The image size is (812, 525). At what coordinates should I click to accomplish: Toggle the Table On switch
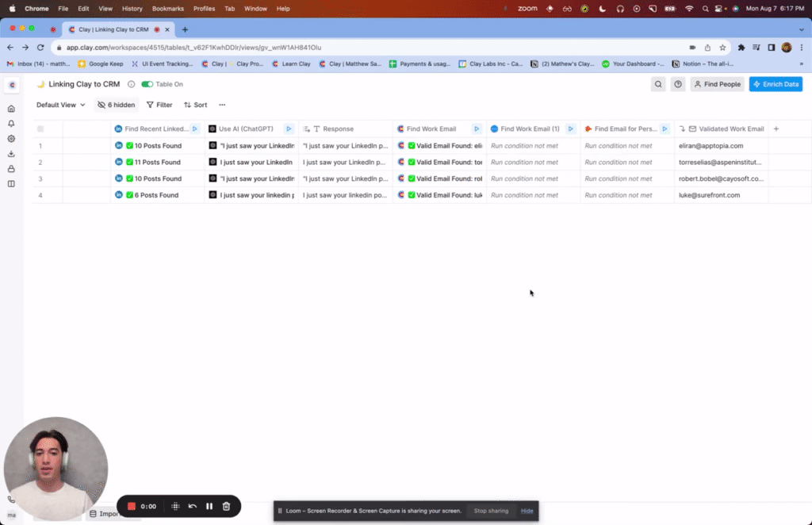click(x=147, y=84)
